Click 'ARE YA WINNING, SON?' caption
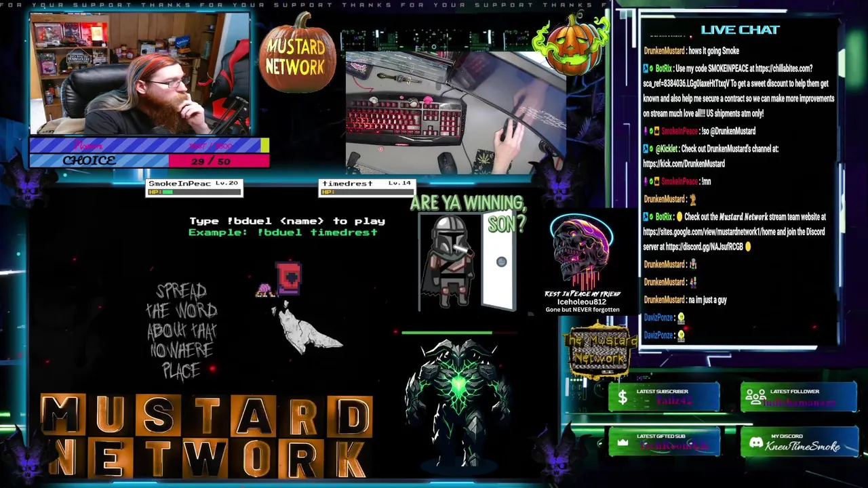 coord(469,213)
